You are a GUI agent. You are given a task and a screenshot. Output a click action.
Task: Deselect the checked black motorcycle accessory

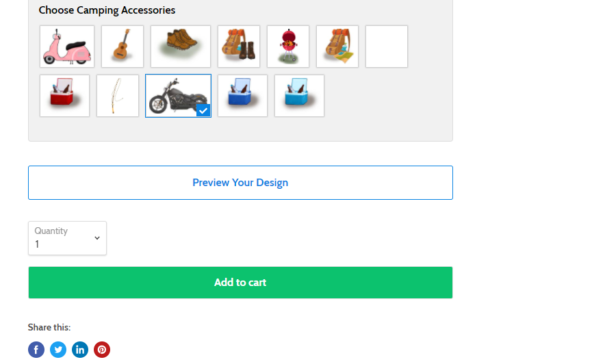(x=178, y=96)
